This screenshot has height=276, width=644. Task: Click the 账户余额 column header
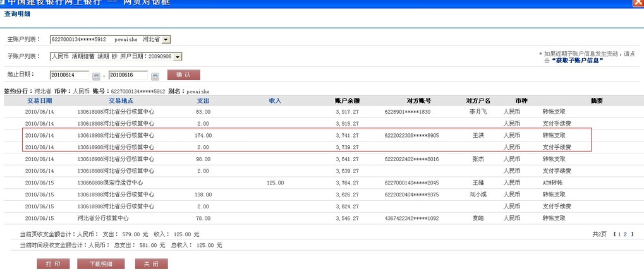[x=347, y=100]
